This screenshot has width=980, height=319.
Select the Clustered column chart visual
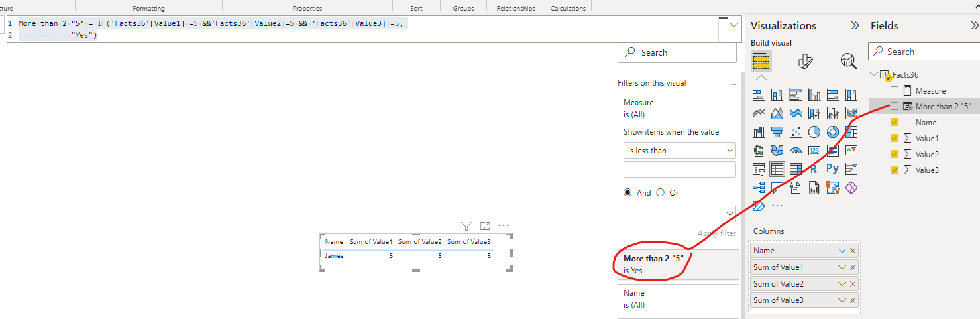[x=814, y=95]
